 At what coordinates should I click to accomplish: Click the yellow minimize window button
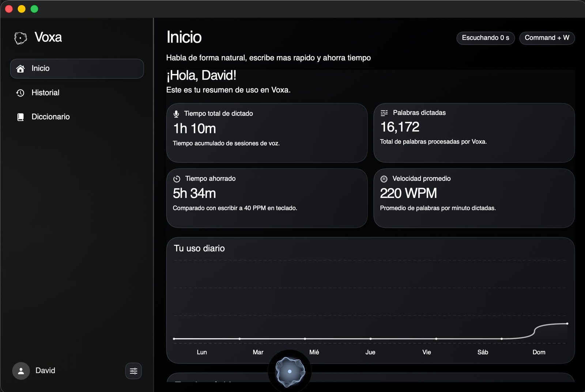(22, 9)
